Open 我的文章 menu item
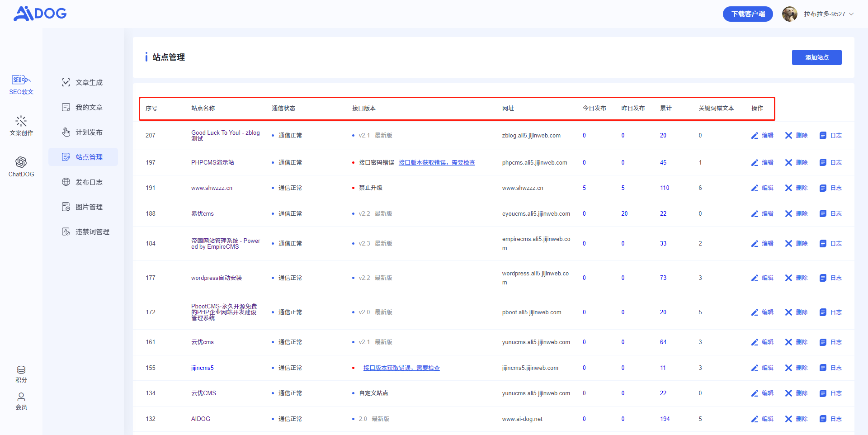The image size is (868, 435). (x=83, y=107)
